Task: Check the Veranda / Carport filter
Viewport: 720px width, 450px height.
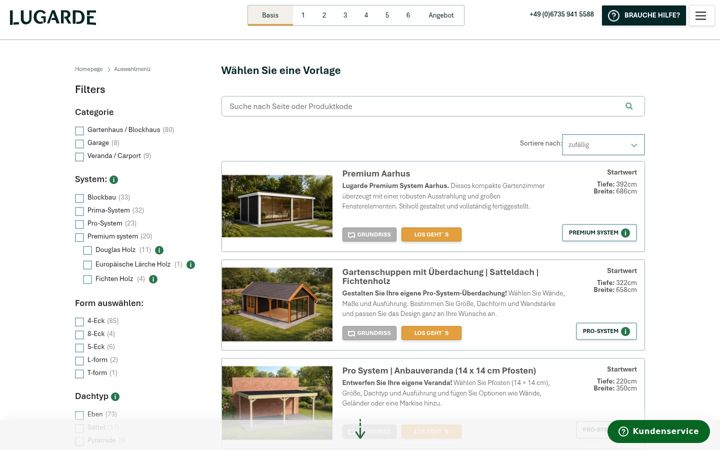Action: click(x=79, y=157)
